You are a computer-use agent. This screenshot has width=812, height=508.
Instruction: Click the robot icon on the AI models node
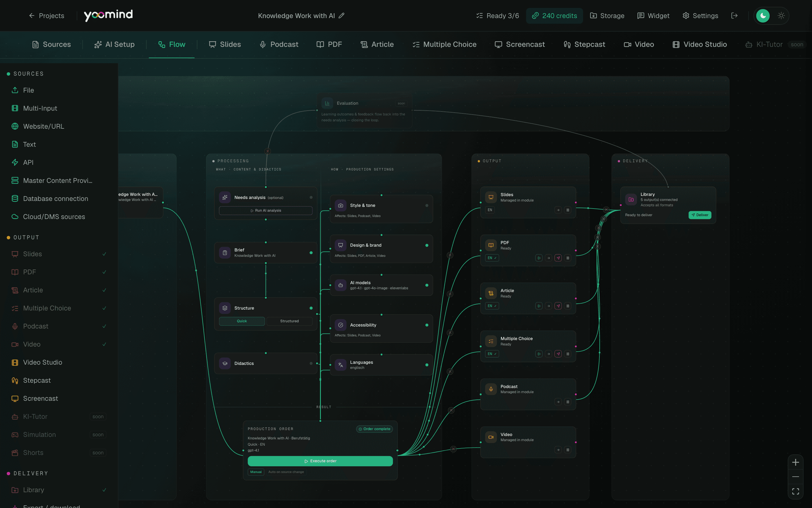click(x=341, y=285)
